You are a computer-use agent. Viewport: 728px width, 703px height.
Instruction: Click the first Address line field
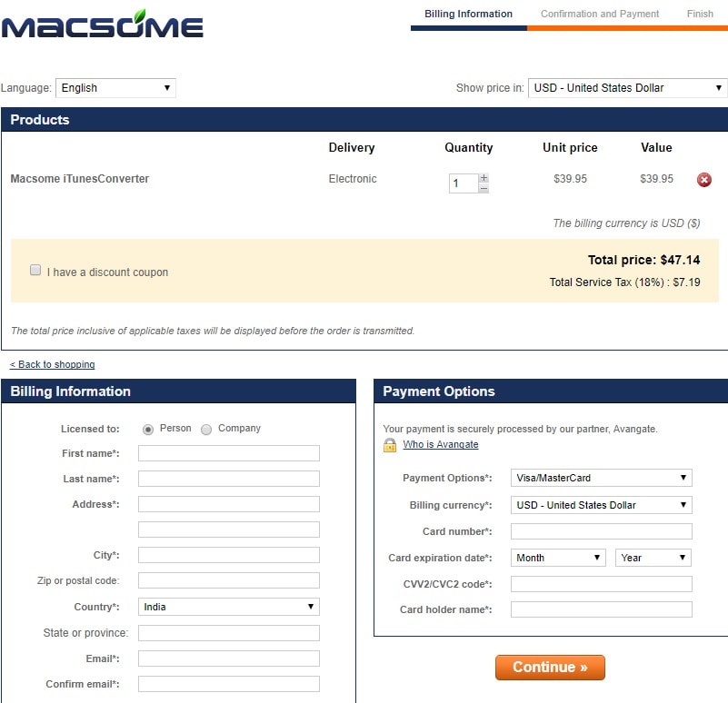point(229,504)
